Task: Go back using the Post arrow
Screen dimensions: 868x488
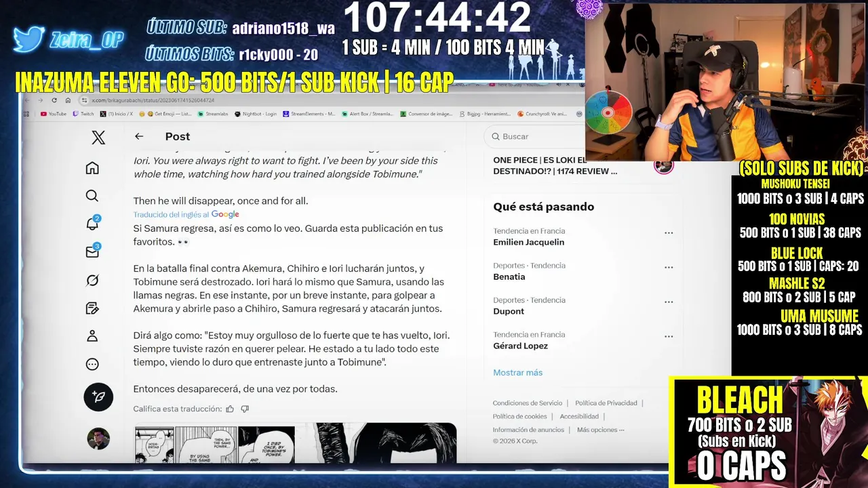Action: point(139,136)
